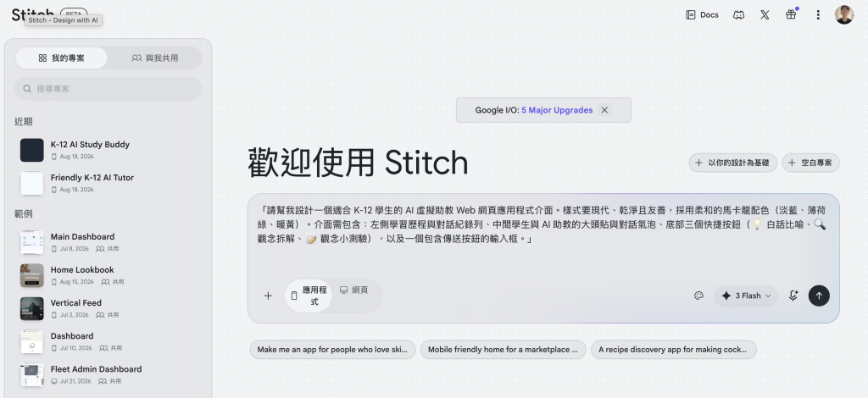
Task: Open the Docs link
Action: [702, 15]
